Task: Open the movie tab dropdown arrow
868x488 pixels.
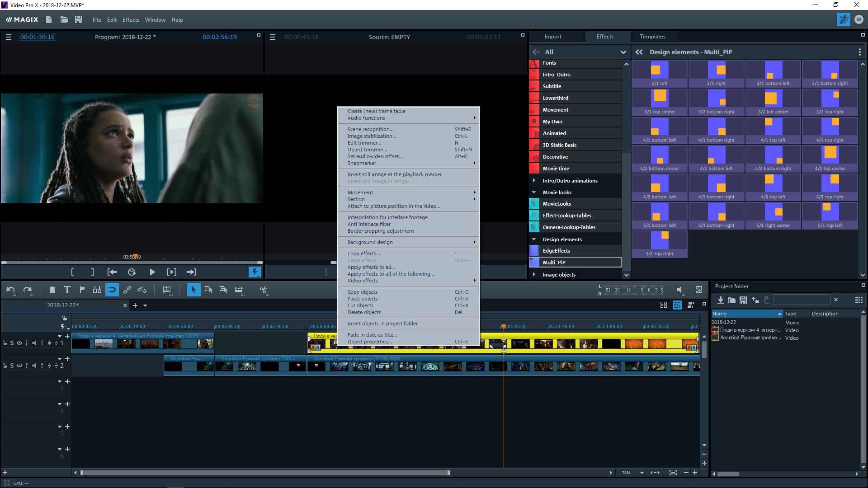Action: pos(145,305)
